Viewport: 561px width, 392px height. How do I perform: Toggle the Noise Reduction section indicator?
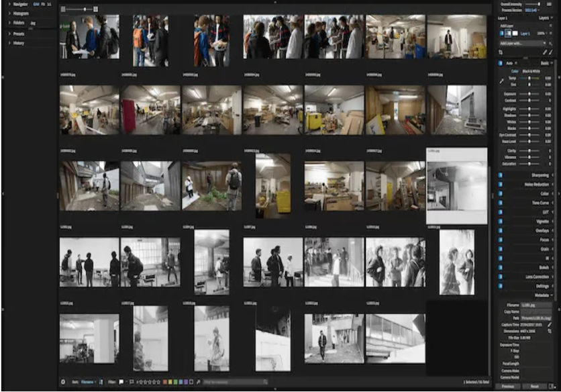(500, 185)
